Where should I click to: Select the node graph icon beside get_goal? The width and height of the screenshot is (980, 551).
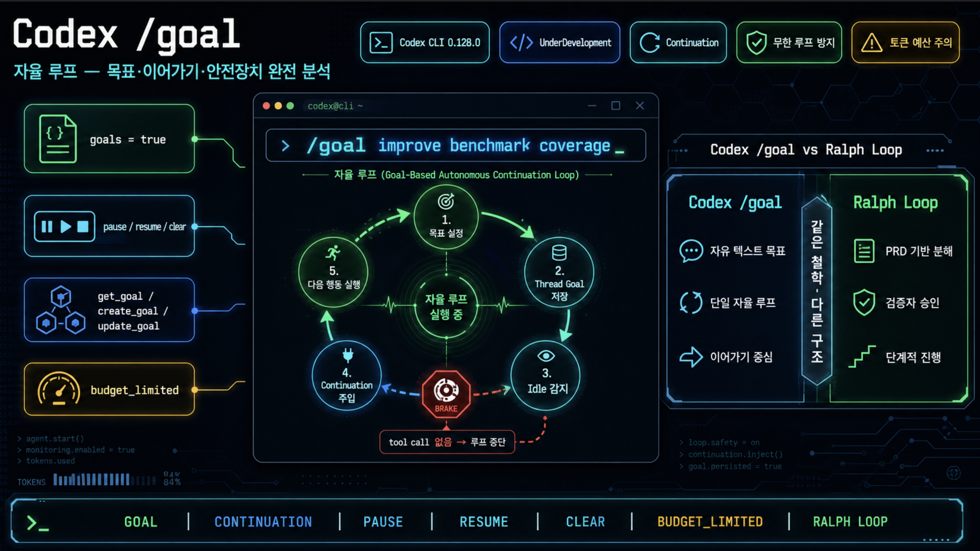(61, 310)
